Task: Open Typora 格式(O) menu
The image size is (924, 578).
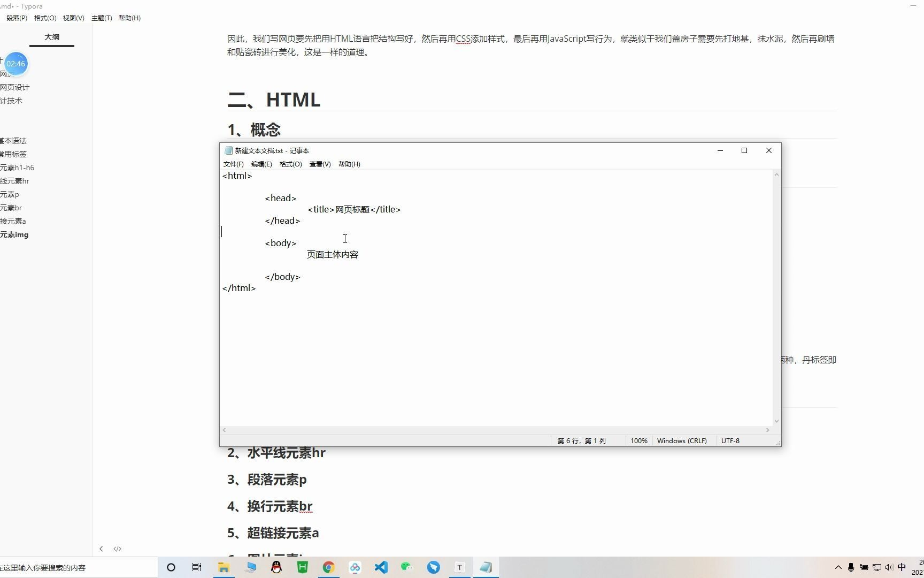Action: pyautogui.click(x=45, y=18)
